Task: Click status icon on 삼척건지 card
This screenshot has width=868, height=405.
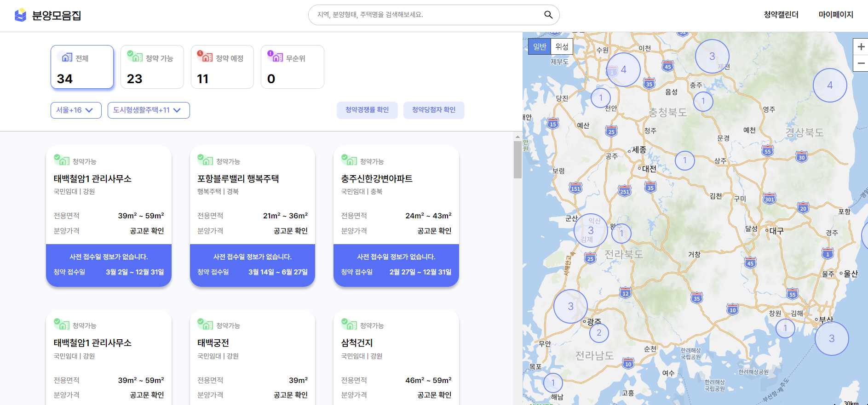Action: (x=349, y=324)
